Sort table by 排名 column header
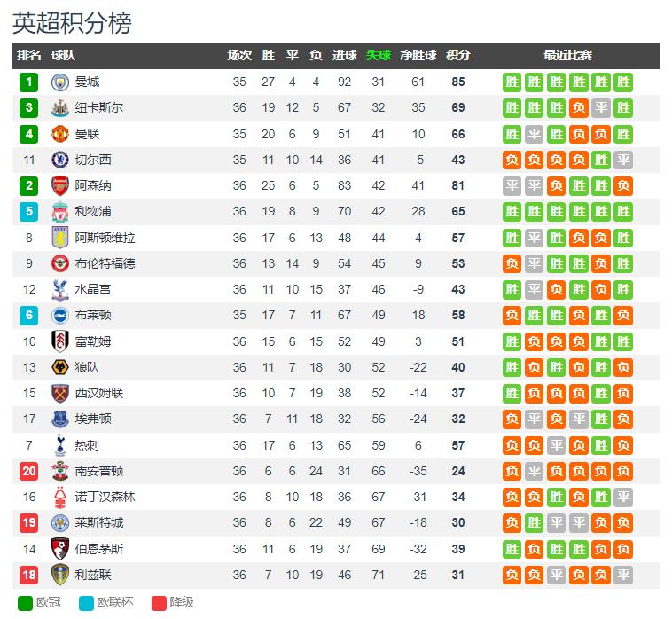 (29, 55)
